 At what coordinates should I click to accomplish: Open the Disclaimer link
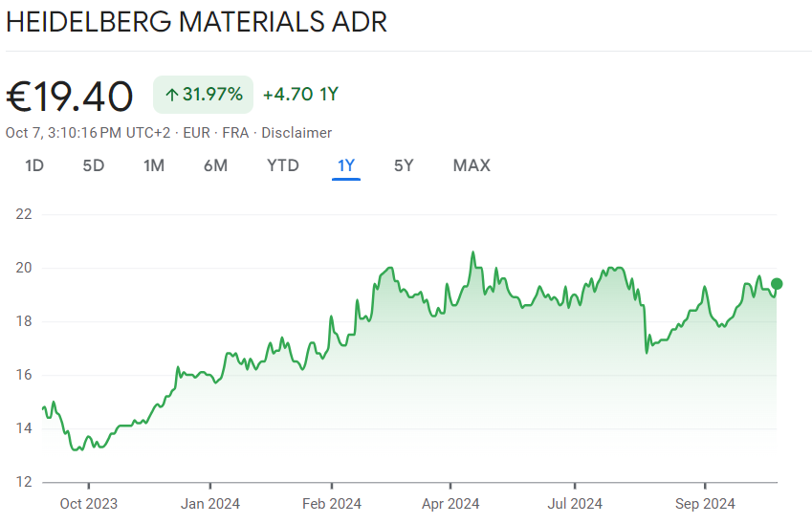296,133
